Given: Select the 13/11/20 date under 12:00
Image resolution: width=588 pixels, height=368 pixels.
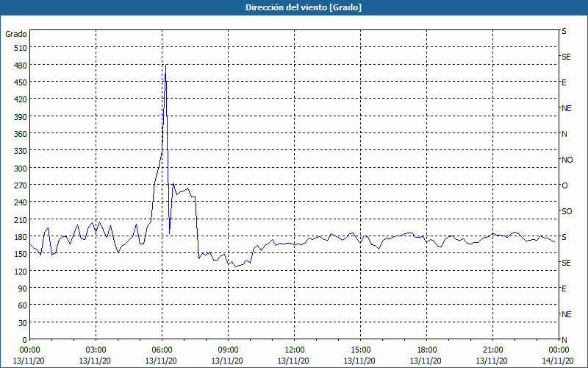Looking at the screenshot, I should [293, 361].
